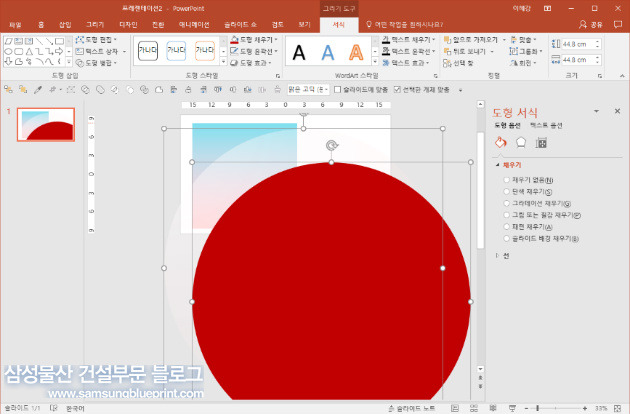Click 앞으로 가져오기 bring forward button
The height and width of the screenshot is (414, 630).
(470, 40)
